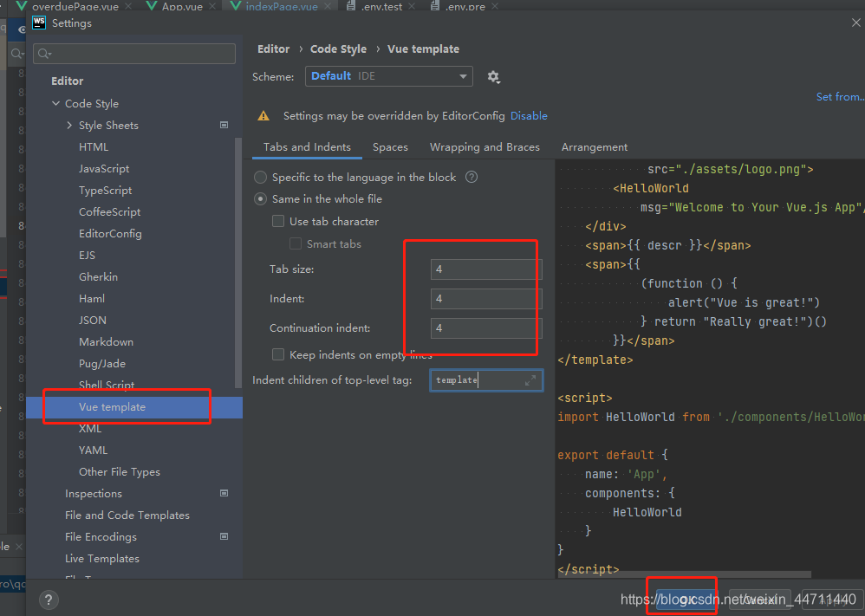865x616 pixels.
Task: Select EJS in the settings tree
Action: click(x=87, y=256)
